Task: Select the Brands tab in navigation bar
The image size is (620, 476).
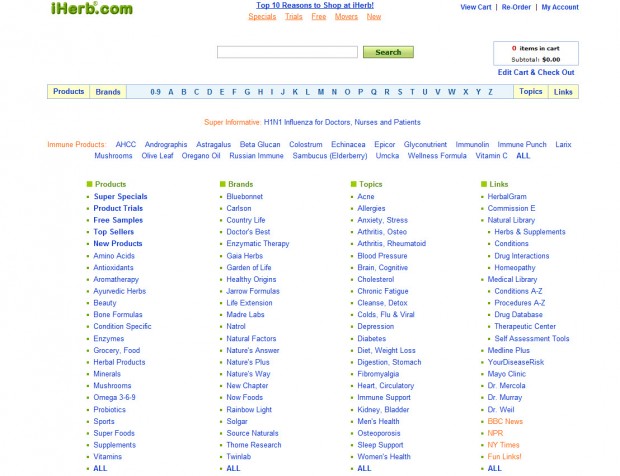Action: click(108, 92)
